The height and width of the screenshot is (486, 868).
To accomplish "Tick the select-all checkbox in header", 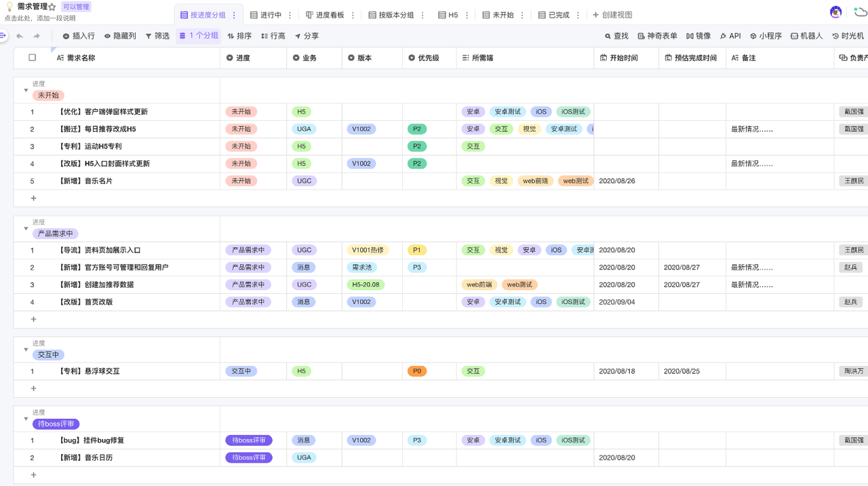I will click(32, 58).
